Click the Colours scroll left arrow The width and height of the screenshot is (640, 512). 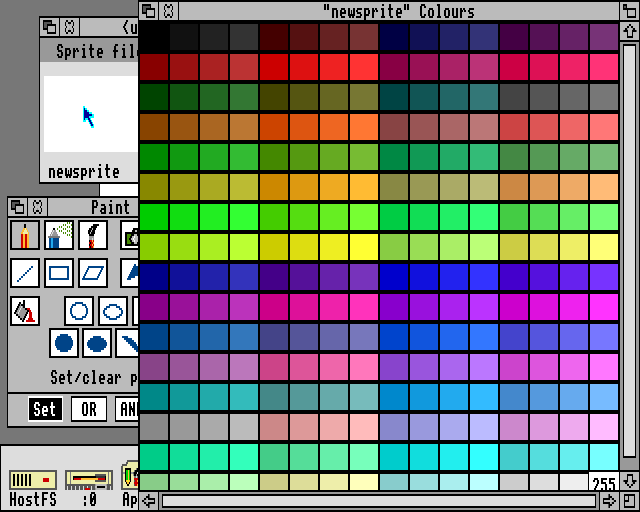point(149,501)
